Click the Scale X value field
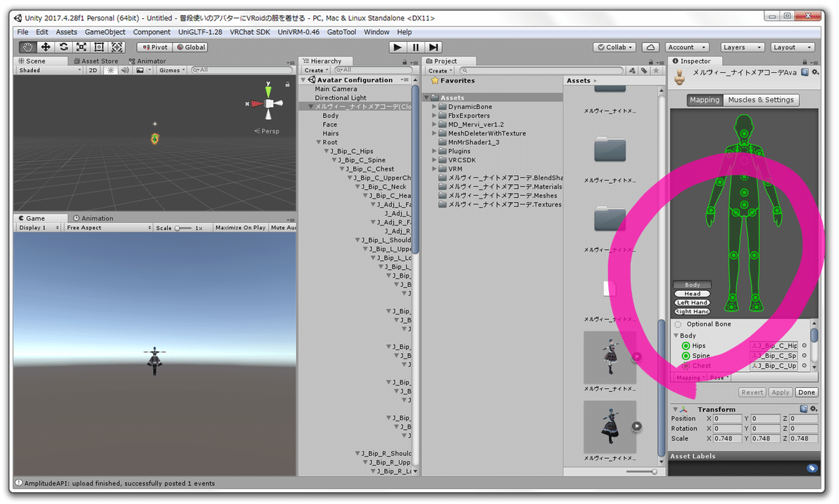This screenshot has height=504, width=839. [x=727, y=438]
